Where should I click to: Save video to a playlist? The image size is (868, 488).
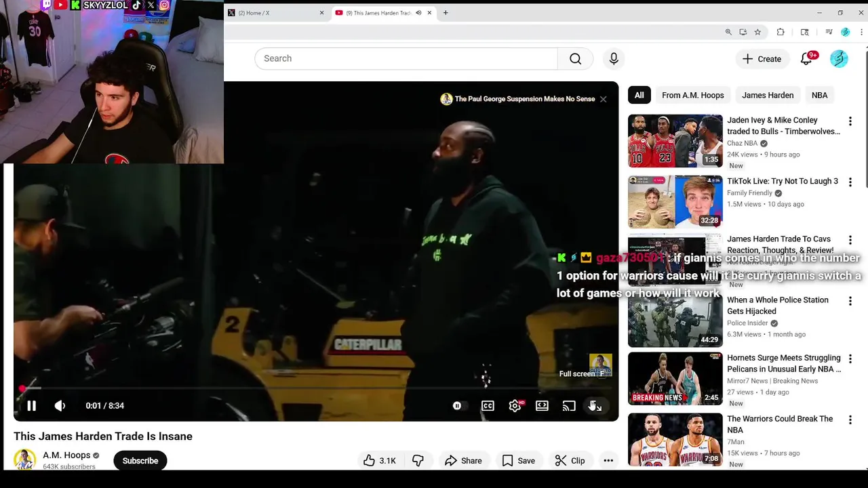519,461
